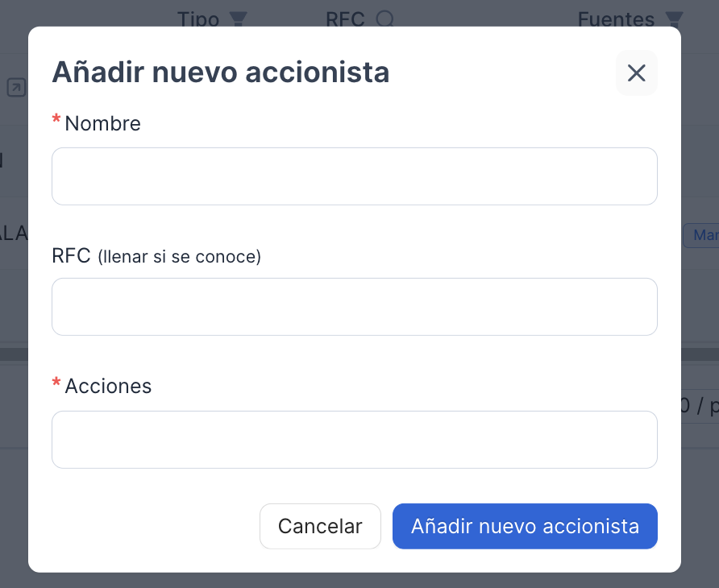Cancel adding the shareholder via Cancelar

(320, 526)
